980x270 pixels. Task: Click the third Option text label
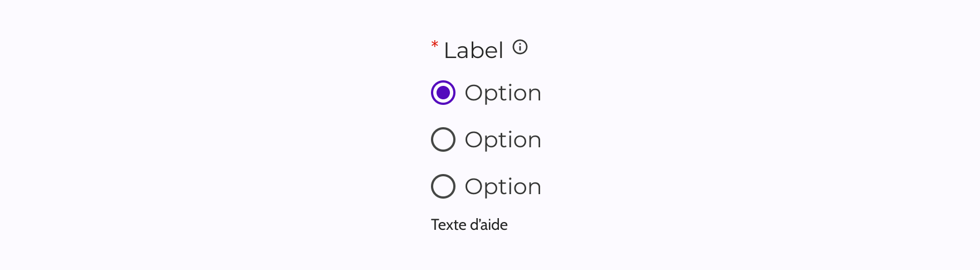click(x=503, y=187)
